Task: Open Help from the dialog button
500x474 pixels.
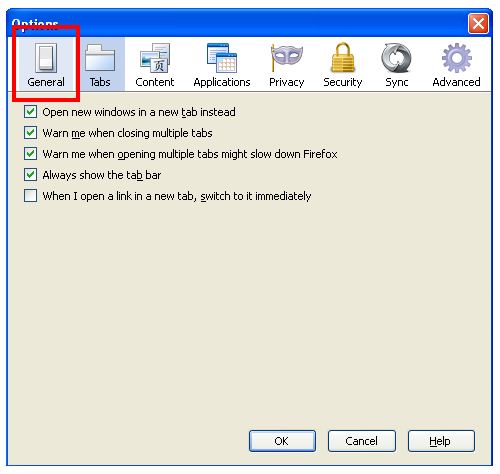Action: [441, 441]
